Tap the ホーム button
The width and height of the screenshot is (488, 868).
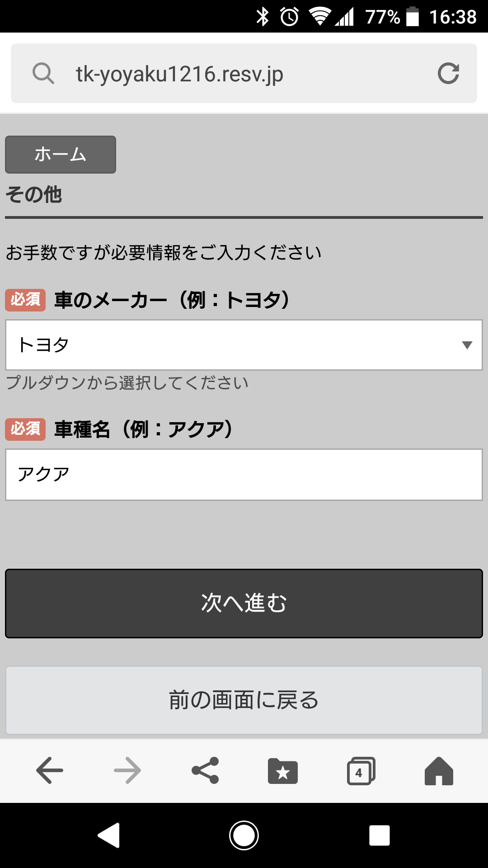(61, 155)
